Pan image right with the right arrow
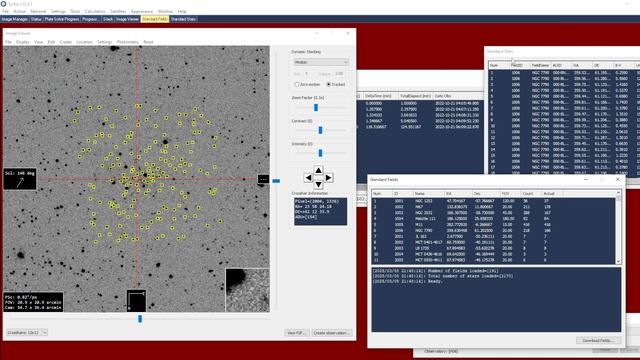Image resolution: width=640 pixels, height=360 pixels. click(329, 178)
